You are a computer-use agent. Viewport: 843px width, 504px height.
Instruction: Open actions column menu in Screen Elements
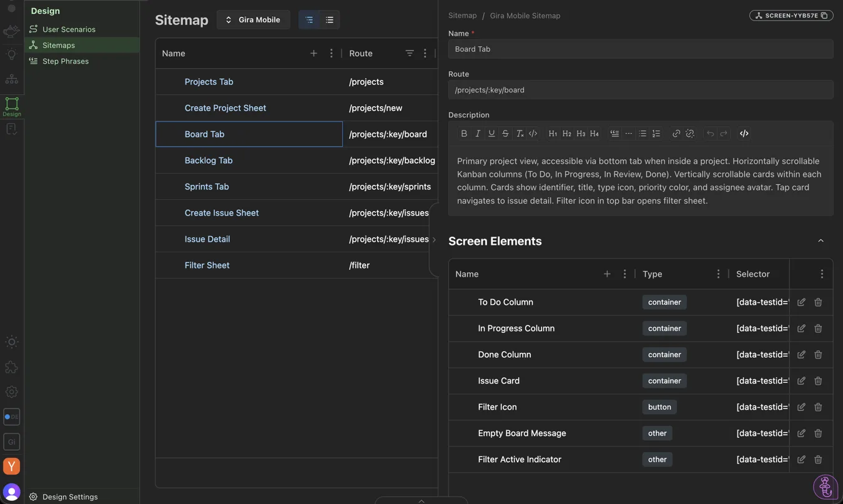(x=822, y=274)
